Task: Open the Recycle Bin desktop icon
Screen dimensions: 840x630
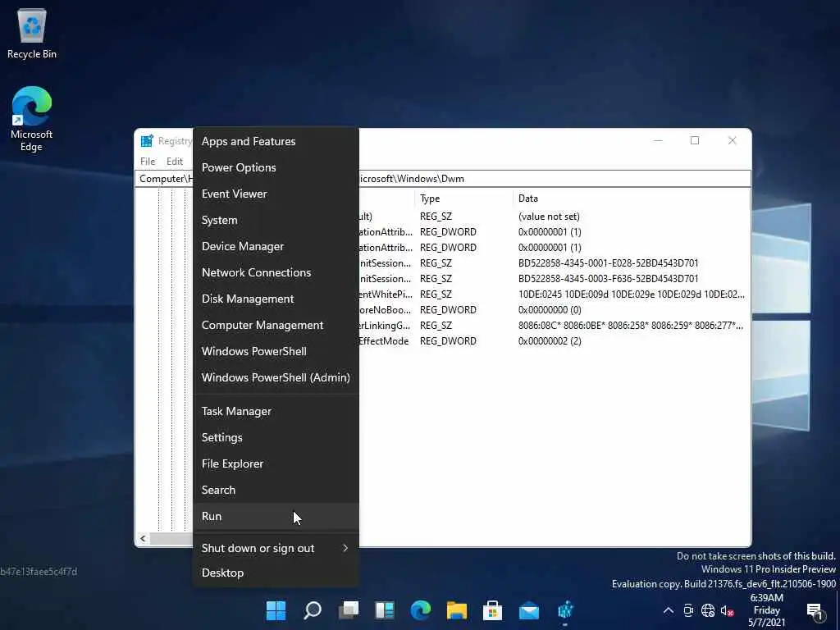Action: coord(32,33)
